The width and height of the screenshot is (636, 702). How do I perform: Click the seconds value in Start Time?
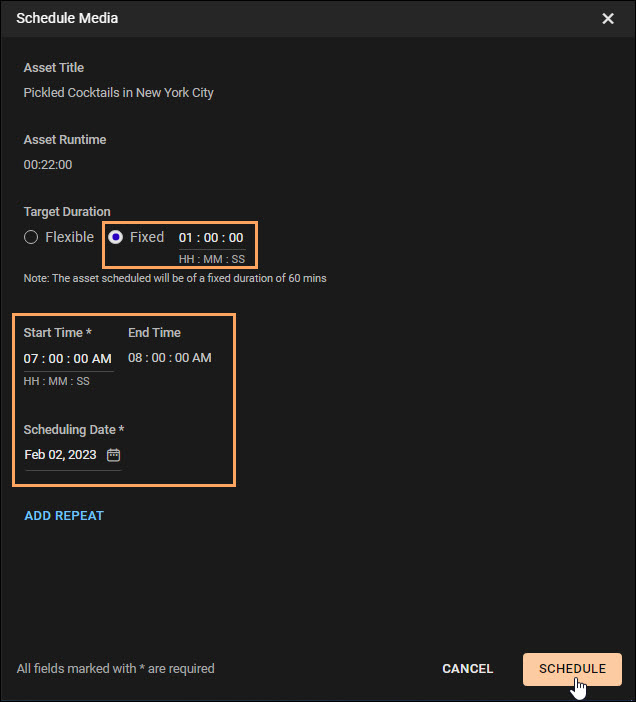81,359
